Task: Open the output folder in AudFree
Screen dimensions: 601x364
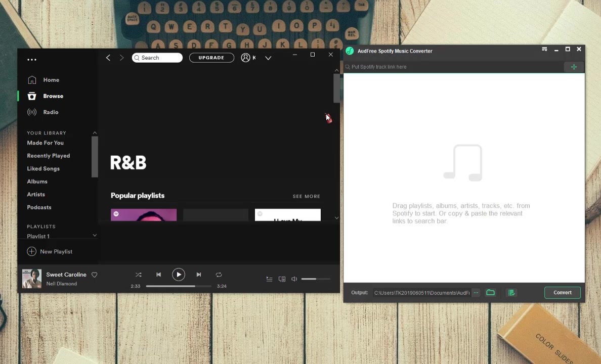Action: point(490,292)
